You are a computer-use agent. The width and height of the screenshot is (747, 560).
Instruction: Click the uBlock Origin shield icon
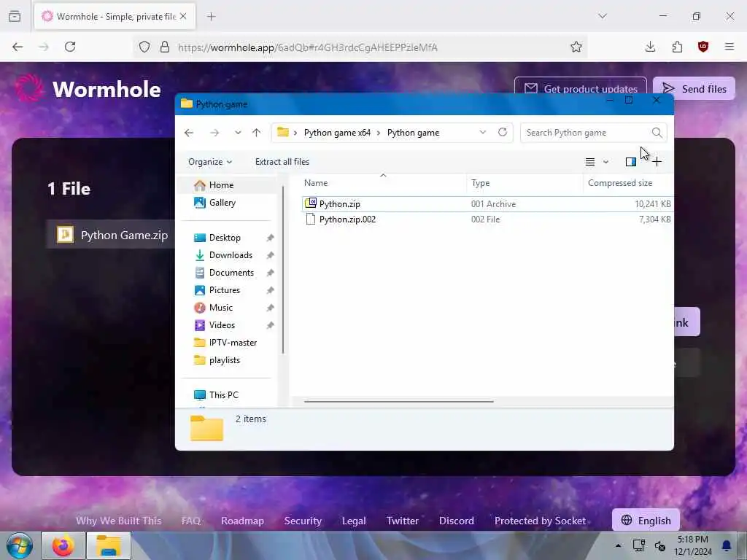tap(703, 47)
